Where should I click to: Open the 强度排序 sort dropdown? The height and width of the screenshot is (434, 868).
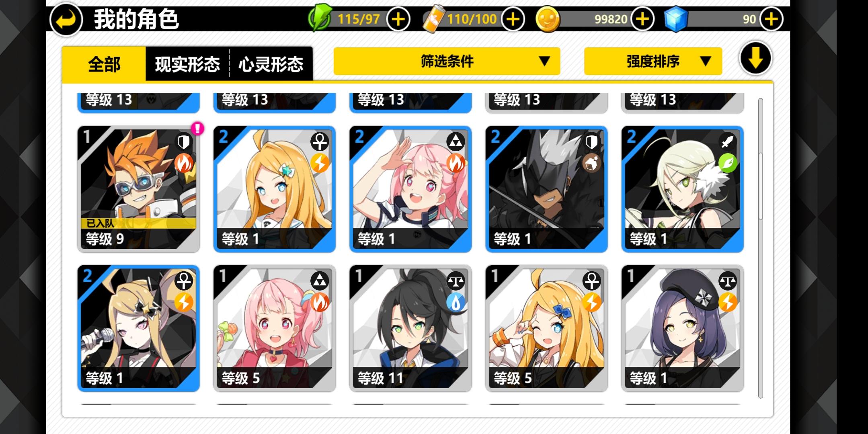pos(653,61)
